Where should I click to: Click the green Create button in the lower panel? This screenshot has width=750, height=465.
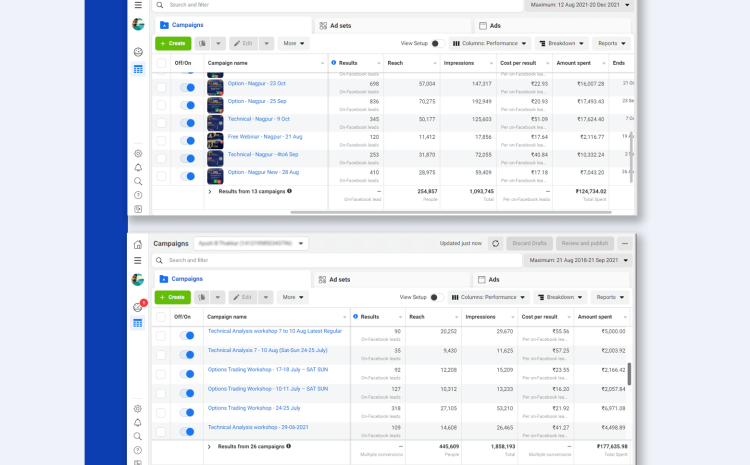pyautogui.click(x=172, y=297)
